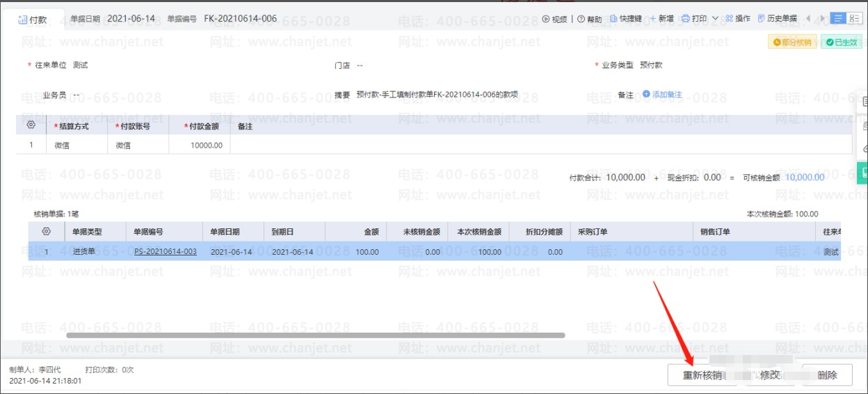The image size is (868, 394).
Task: Open column settings gear of payment table
Action: pos(31,125)
